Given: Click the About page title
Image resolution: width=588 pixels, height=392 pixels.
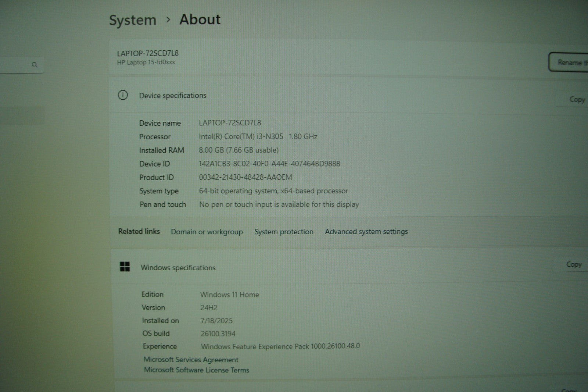Looking at the screenshot, I should [200, 19].
